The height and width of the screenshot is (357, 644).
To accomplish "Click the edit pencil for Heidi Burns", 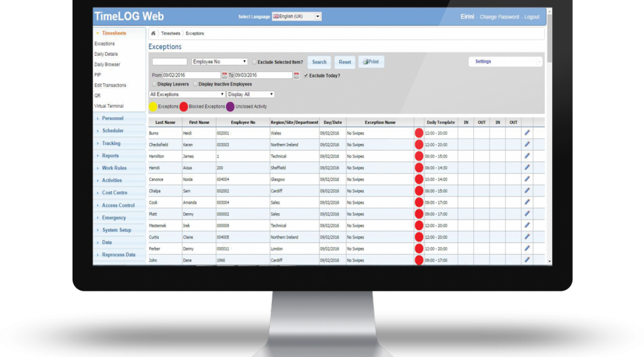I will [527, 133].
